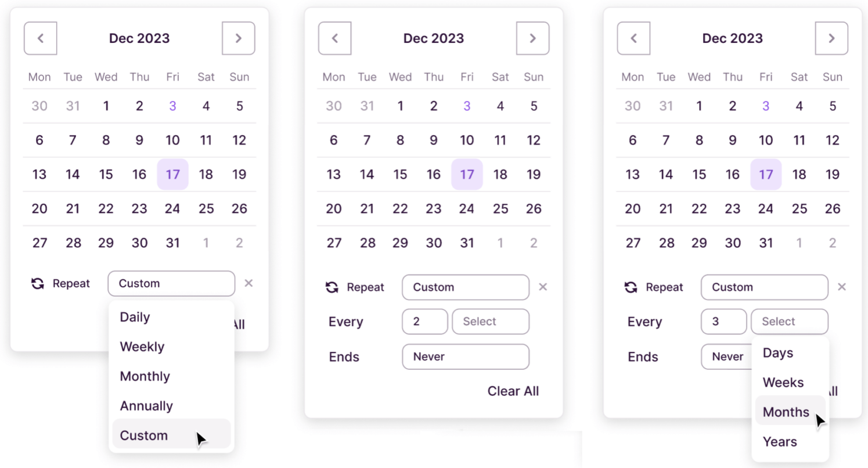Select the Repeat refresh icon in first calendar
Image resolution: width=868 pixels, height=468 pixels.
(x=37, y=283)
